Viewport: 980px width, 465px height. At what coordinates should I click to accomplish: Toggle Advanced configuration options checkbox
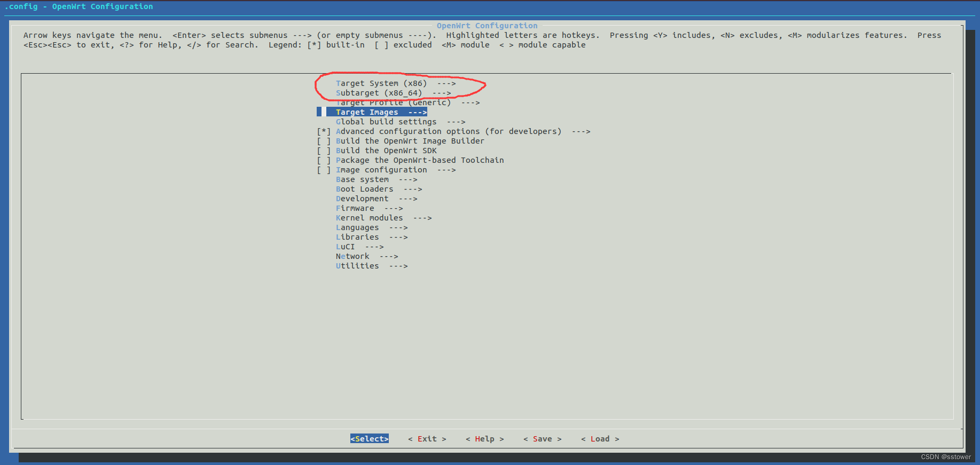point(324,131)
